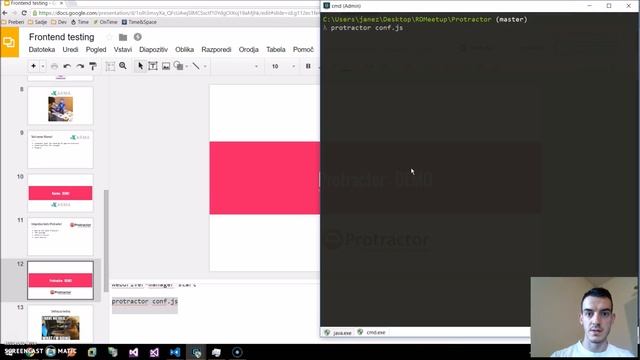This screenshot has height=360, width=640.
Task: Open the Time bookmark
Action: click(x=80, y=22)
